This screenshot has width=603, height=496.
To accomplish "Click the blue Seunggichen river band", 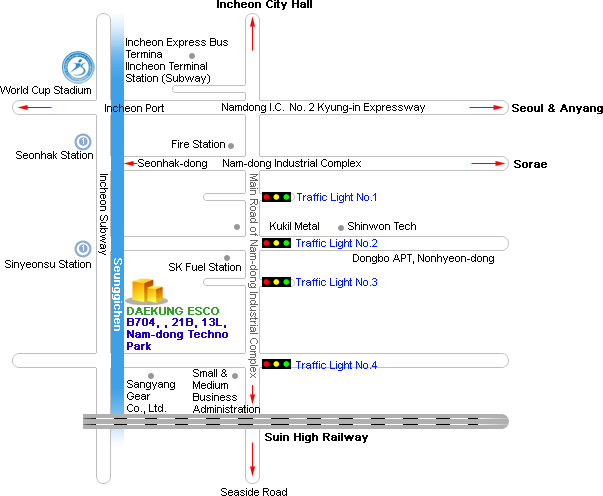I will pos(117,231).
